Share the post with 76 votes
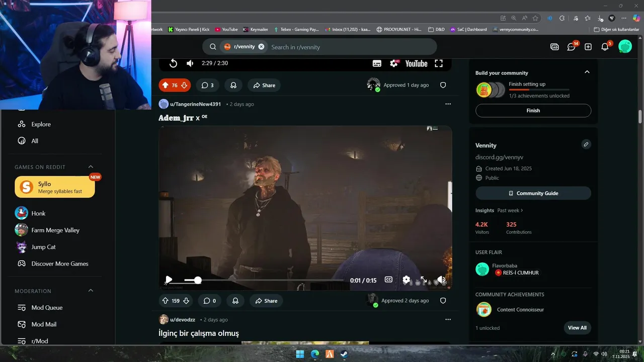This screenshot has width=644, height=362. point(264,85)
